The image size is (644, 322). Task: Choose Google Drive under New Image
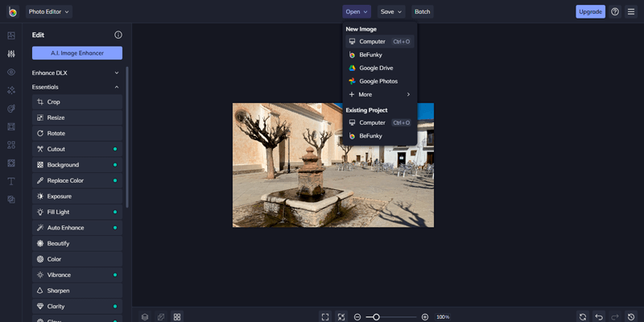tap(376, 68)
